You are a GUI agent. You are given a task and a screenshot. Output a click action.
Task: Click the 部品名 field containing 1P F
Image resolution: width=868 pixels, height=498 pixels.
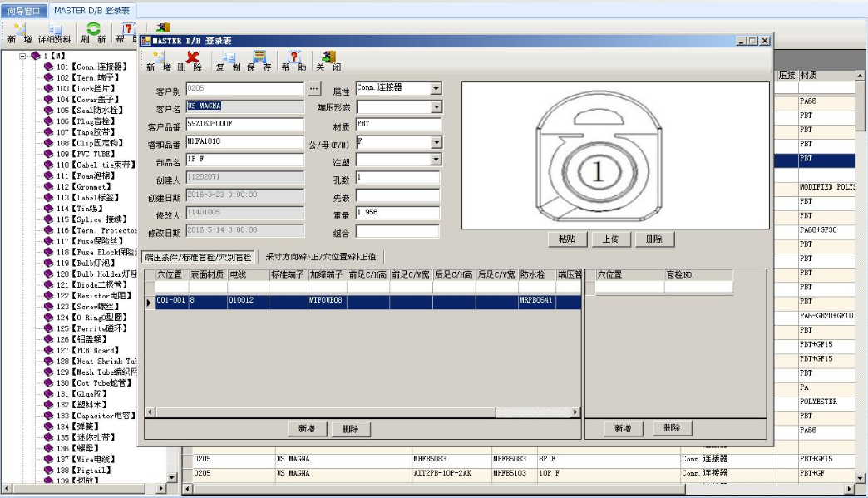[x=244, y=160]
